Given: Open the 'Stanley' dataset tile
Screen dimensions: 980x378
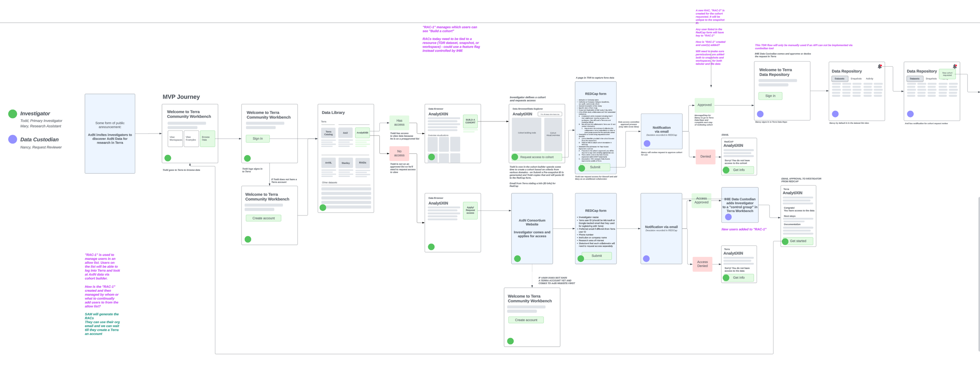Looking at the screenshot, I should click(x=345, y=163).
